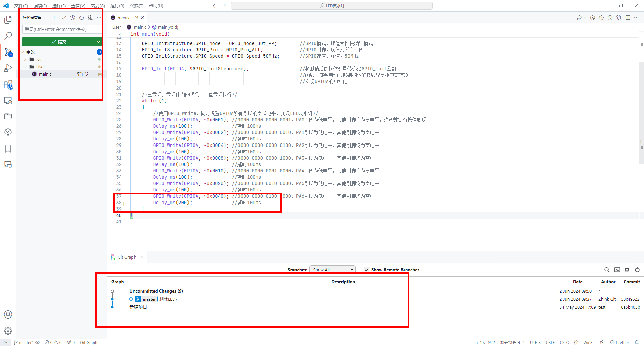Split the editor to the right

click(x=628, y=18)
